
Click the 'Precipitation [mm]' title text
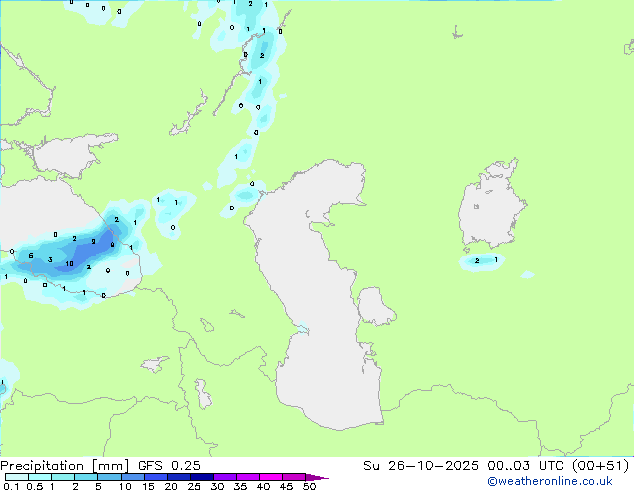point(65,466)
